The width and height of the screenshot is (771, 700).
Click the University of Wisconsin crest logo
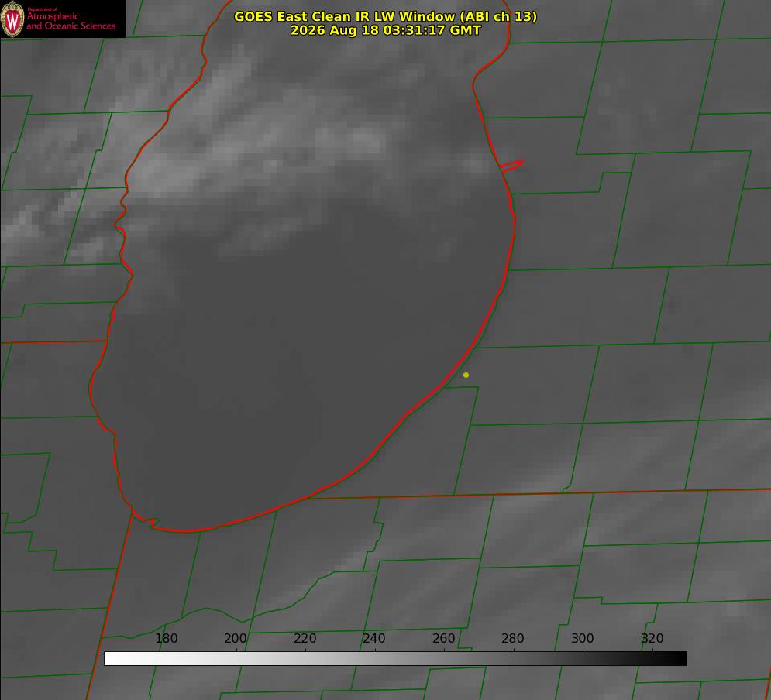pyautogui.click(x=12, y=19)
